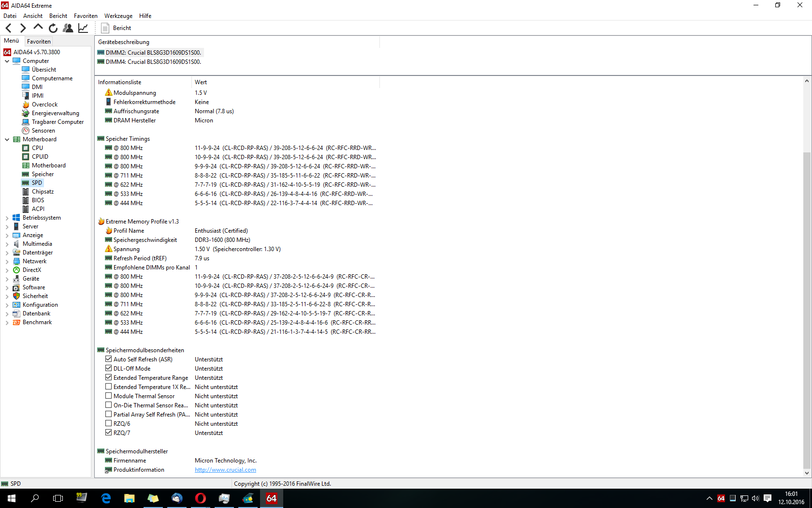
Task: Open Windows Start menu
Action: [12, 498]
